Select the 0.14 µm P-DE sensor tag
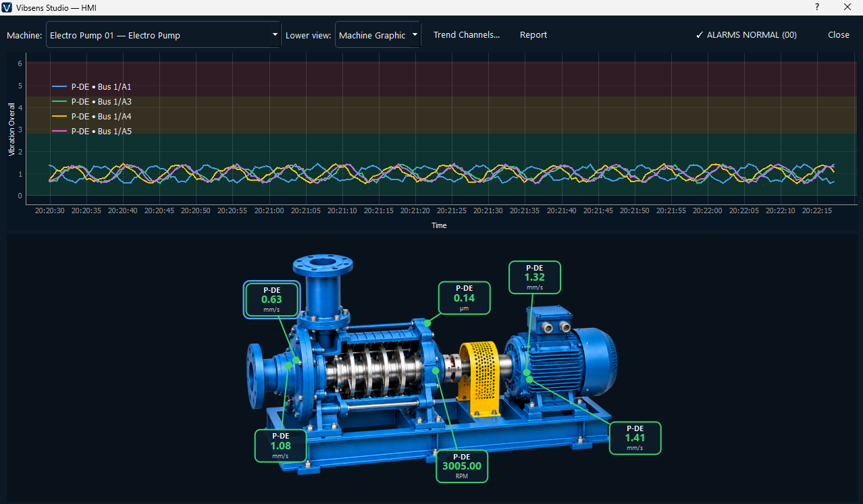863x504 pixels. (464, 298)
